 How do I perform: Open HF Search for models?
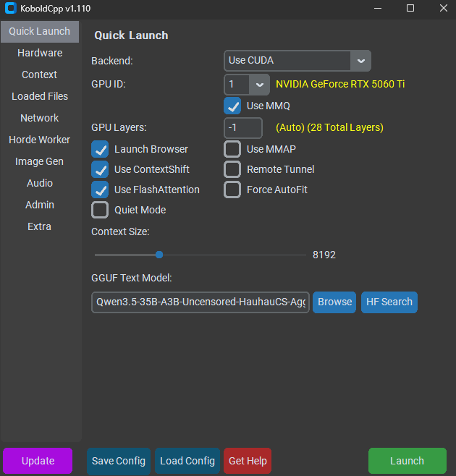coord(389,302)
